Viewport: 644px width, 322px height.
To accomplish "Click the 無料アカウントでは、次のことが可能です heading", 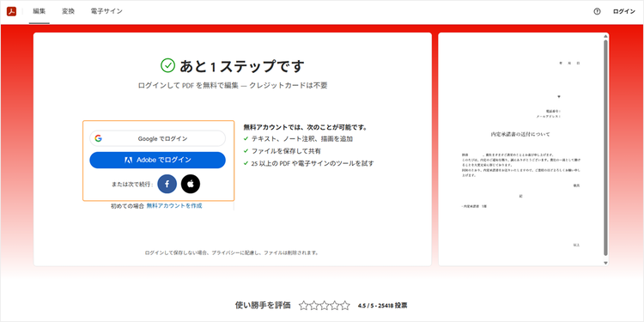I will pyautogui.click(x=305, y=127).
